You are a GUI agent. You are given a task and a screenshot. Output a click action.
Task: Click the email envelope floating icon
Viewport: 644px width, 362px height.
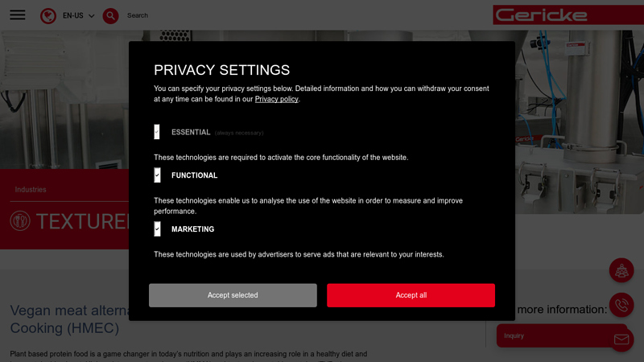click(x=621, y=339)
